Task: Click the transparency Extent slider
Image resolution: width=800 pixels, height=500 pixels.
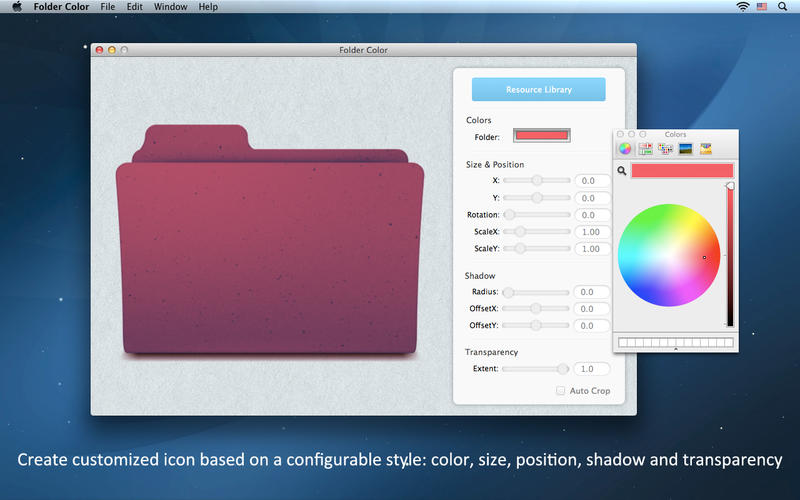Action: coord(536,369)
